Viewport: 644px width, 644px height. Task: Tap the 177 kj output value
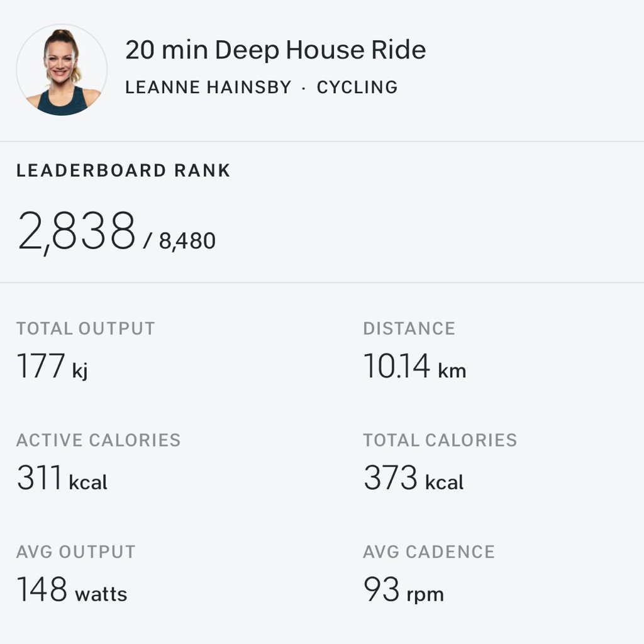pyautogui.click(x=52, y=367)
